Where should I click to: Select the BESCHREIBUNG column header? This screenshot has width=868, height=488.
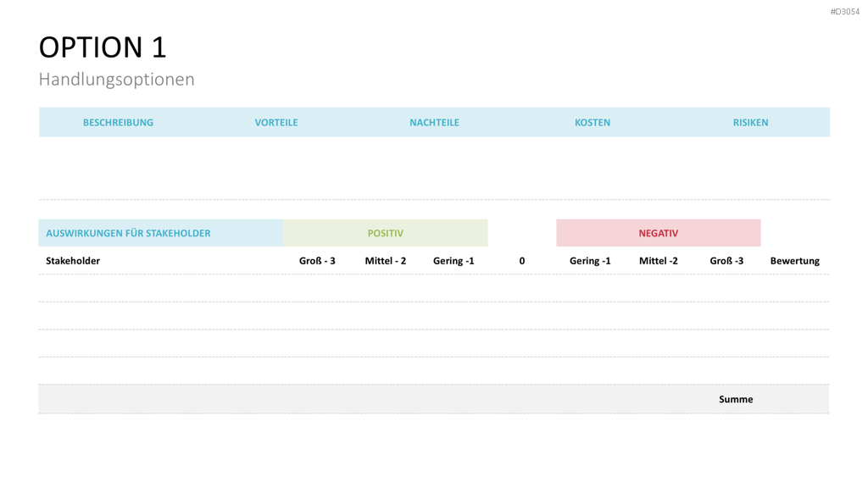tap(118, 122)
